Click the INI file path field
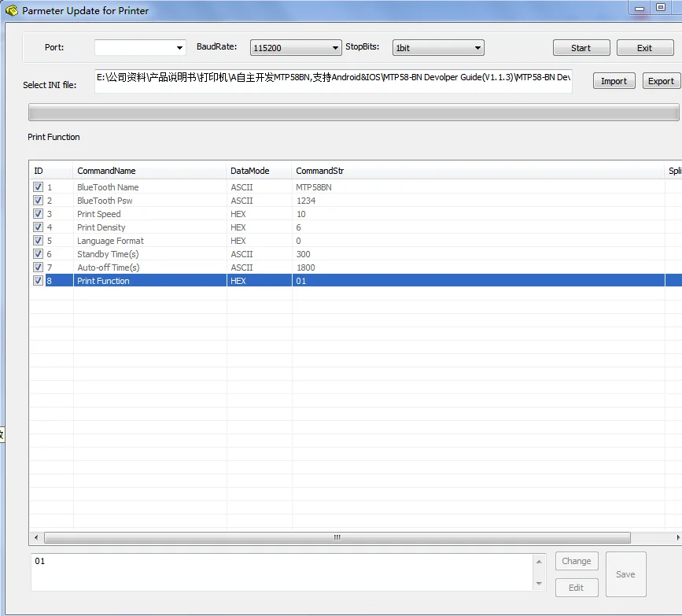 [x=334, y=79]
